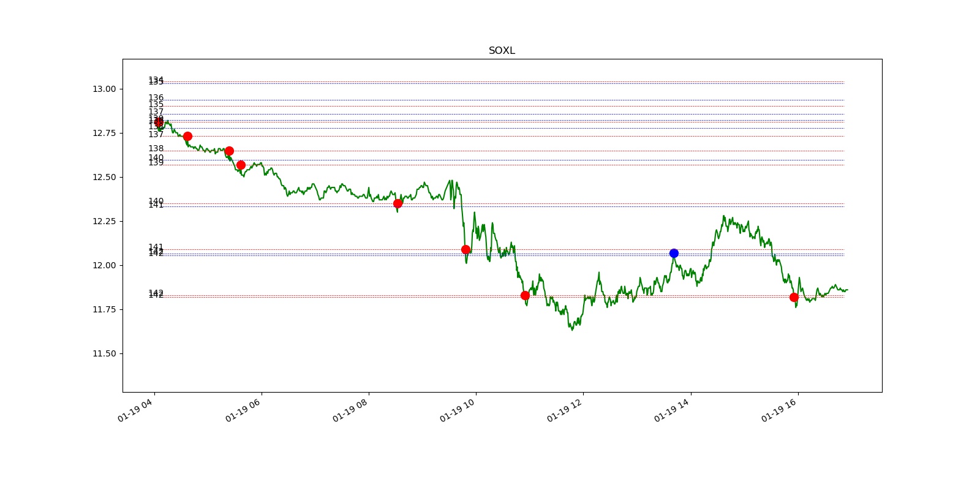Click the 12.75 y-axis tick label
The image size is (980, 490).
pos(104,133)
